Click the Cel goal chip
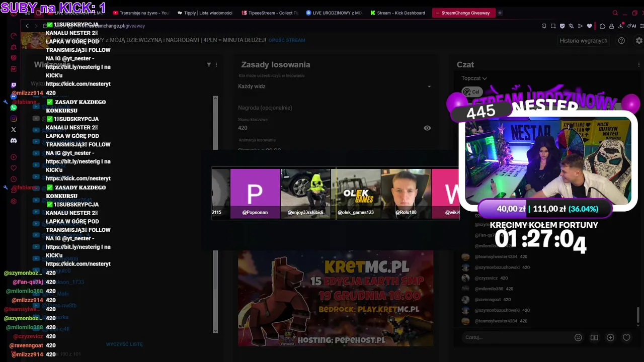The height and width of the screenshot is (362, 644). (x=472, y=92)
